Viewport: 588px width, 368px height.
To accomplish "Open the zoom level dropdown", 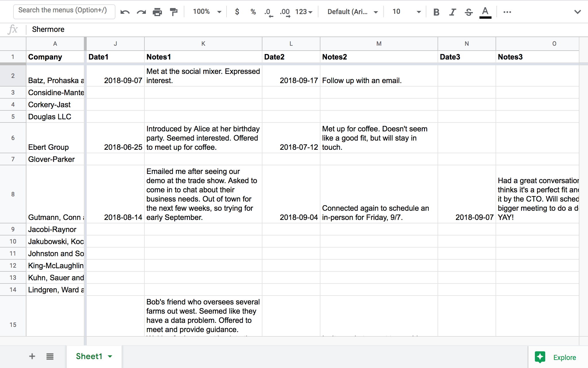I will coord(206,11).
